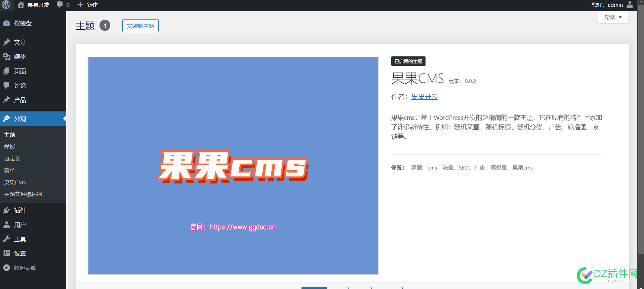Click the 工具 wrench icon

6,239
